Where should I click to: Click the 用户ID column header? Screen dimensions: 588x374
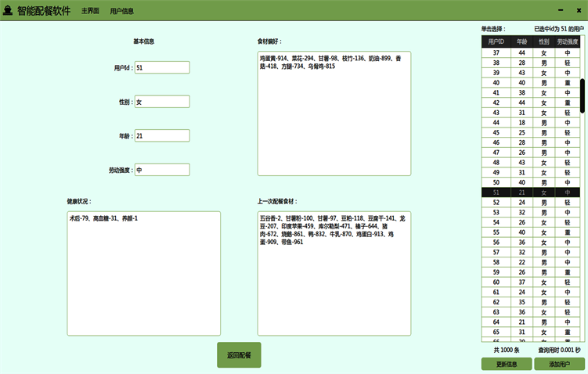click(496, 41)
